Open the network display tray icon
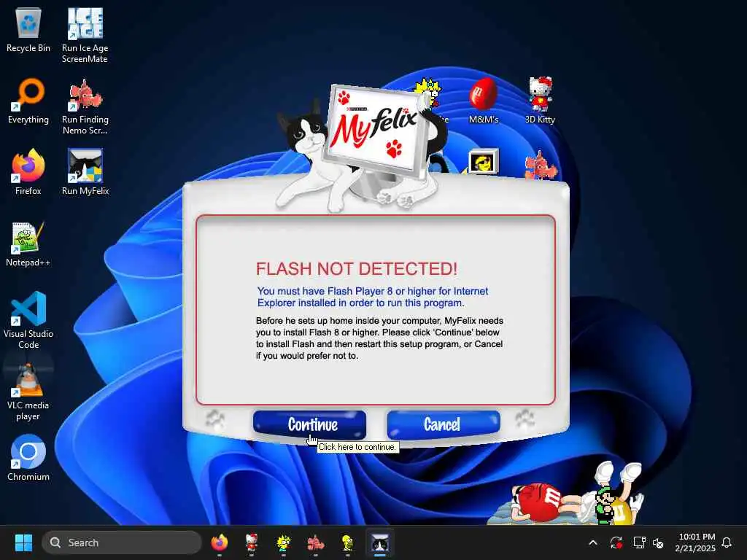The width and height of the screenshot is (747, 560). pyautogui.click(x=639, y=542)
